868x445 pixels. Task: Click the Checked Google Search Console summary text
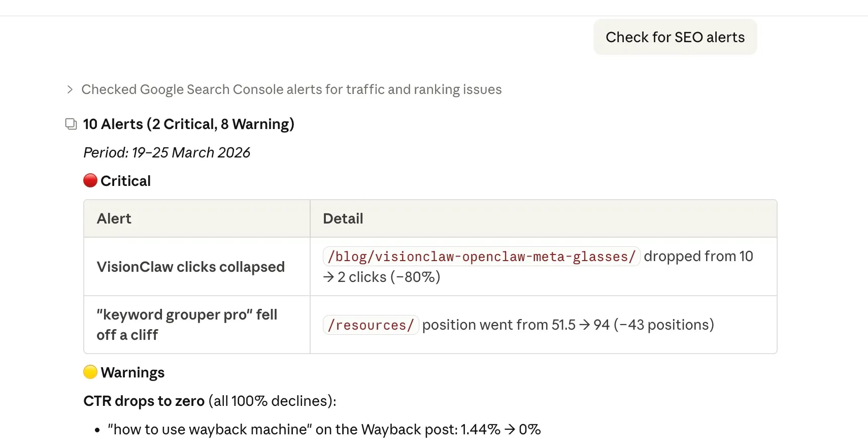tap(291, 90)
